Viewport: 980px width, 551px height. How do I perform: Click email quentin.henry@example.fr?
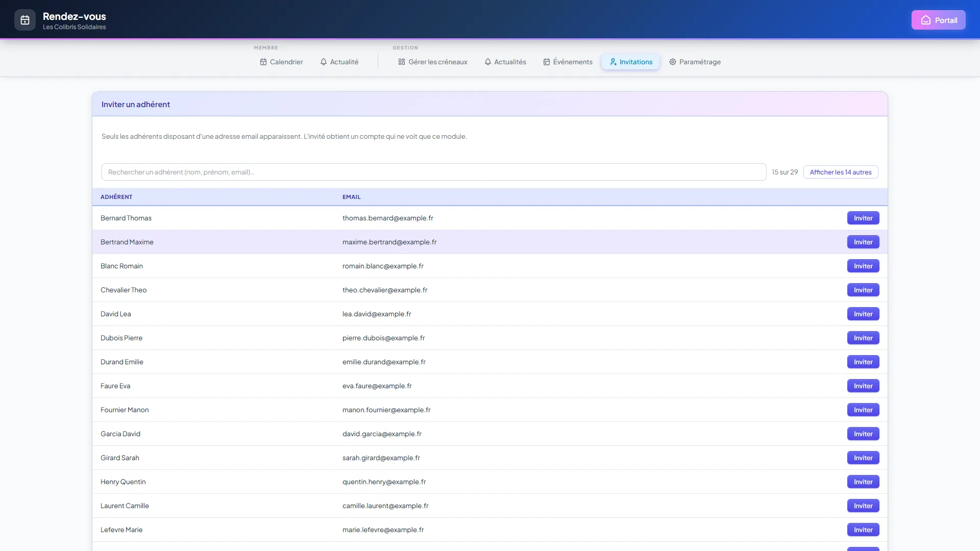384,482
